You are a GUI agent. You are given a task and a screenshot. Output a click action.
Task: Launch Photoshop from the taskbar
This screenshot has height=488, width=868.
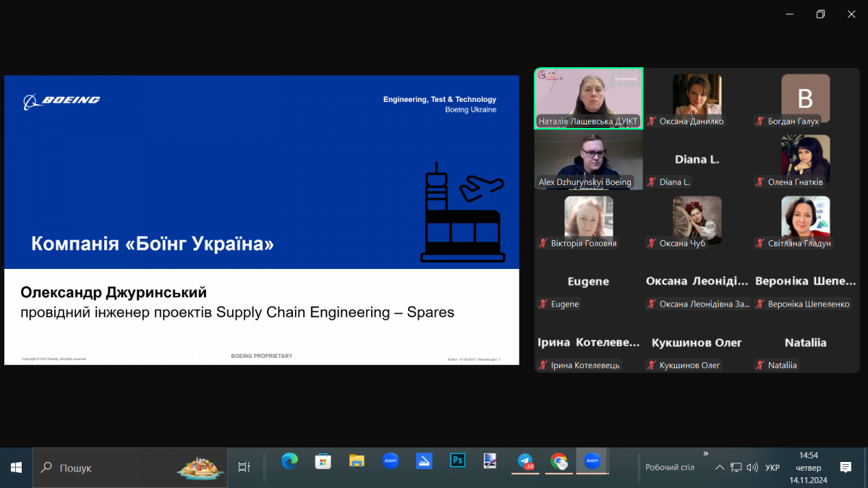point(457,461)
